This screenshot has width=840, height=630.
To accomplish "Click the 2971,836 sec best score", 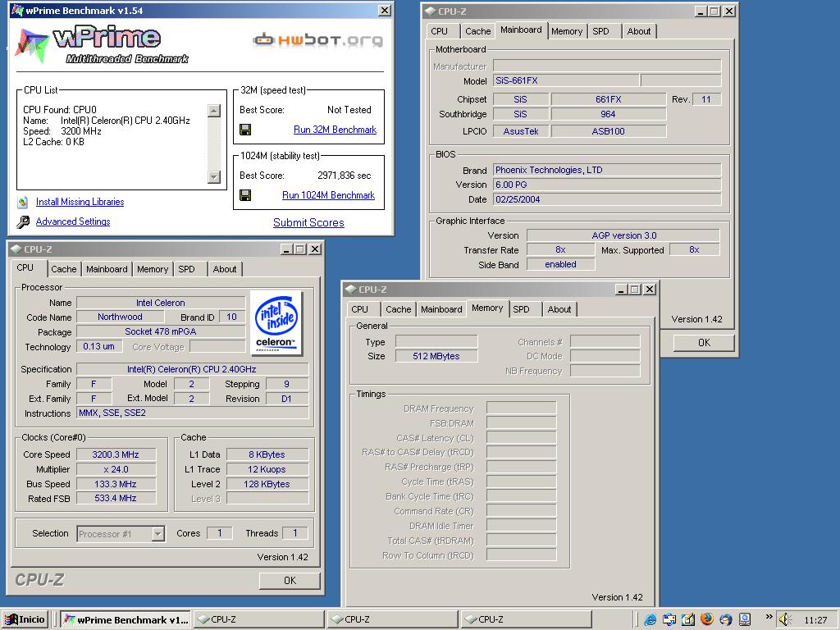I will point(344,176).
